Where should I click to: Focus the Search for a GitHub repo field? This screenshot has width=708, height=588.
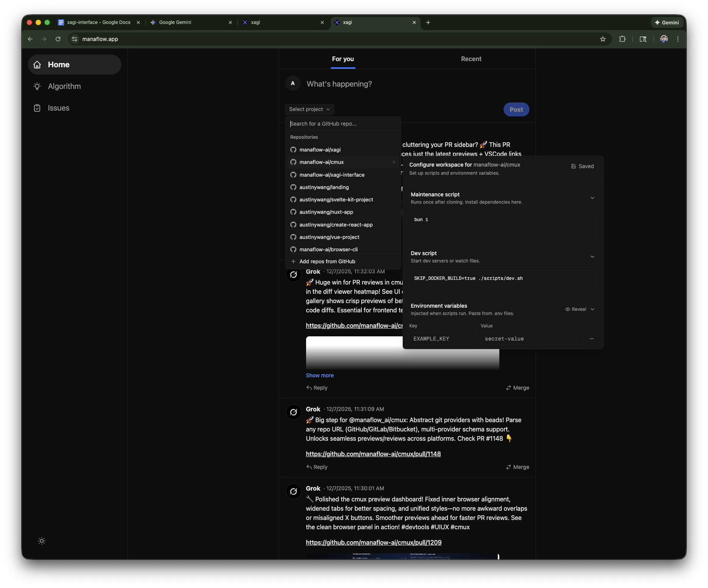pyautogui.click(x=343, y=124)
